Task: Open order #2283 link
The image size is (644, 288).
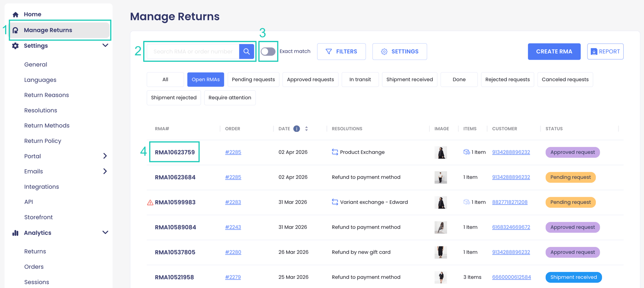Action: tap(233, 202)
